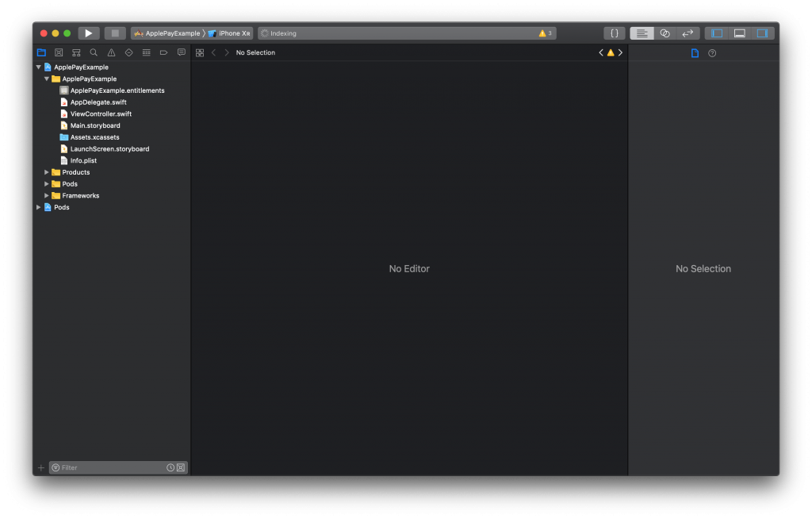The image size is (812, 519).
Task: Click the No Selection jump bar
Action: click(255, 52)
